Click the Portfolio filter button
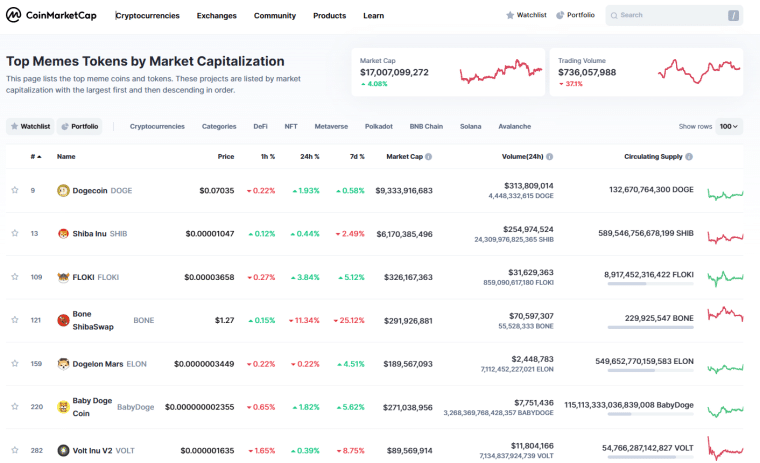The width and height of the screenshot is (760, 463). coord(79,127)
